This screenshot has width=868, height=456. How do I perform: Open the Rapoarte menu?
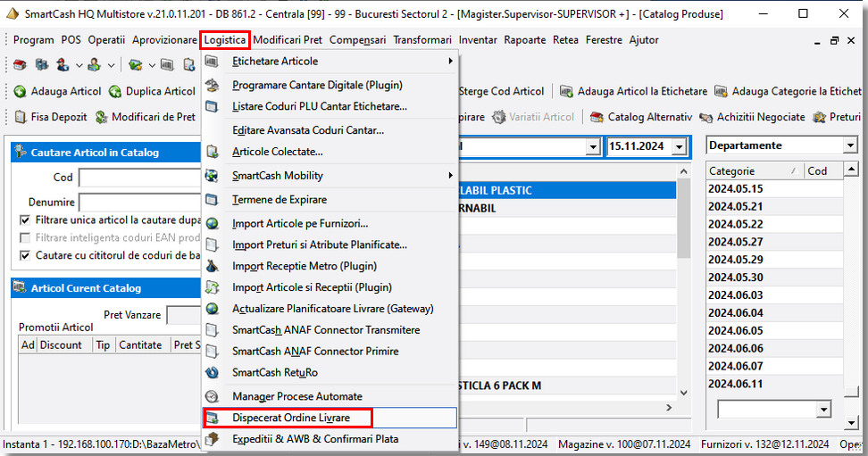pos(525,40)
